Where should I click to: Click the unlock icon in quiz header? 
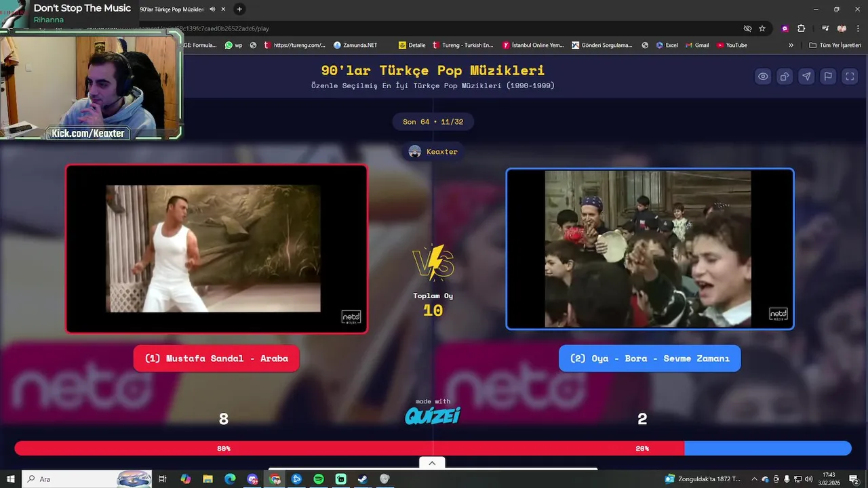(785, 77)
